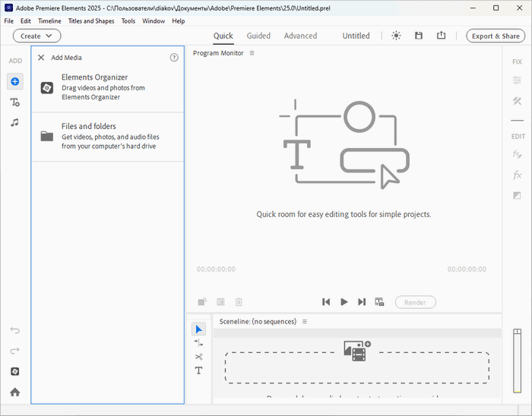Expand the Create dropdown
Viewport: 532px width, 416px height.
click(36, 36)
